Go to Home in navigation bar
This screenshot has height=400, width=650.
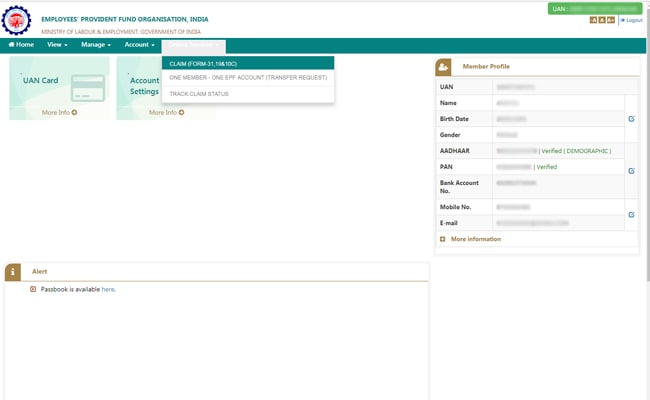coord(21,45)
